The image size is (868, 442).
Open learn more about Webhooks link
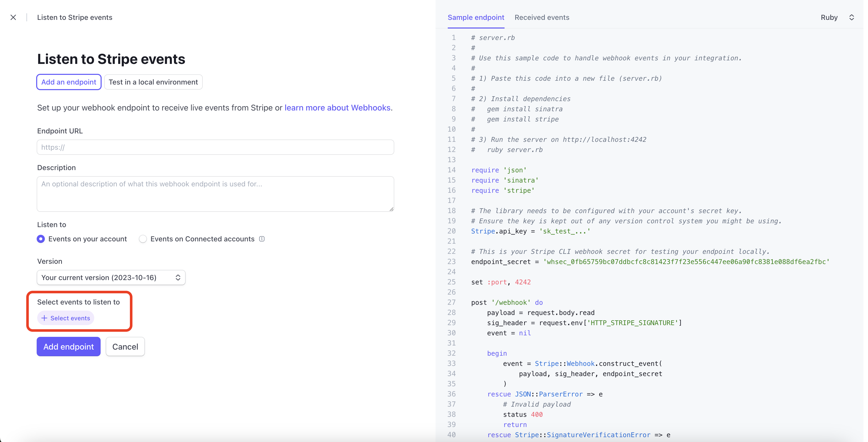coord(337,108)
